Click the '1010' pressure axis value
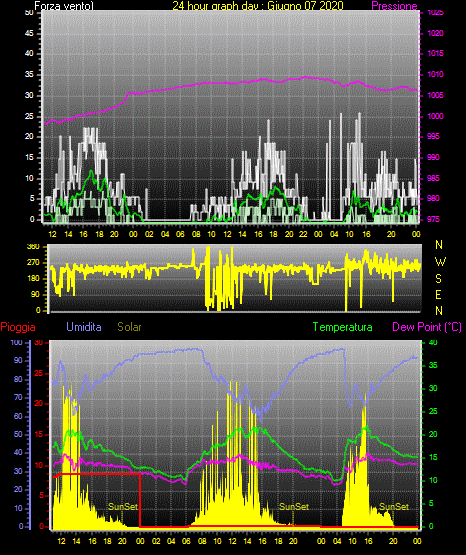Screen dimensions: 466x555 tap(435, 74)
